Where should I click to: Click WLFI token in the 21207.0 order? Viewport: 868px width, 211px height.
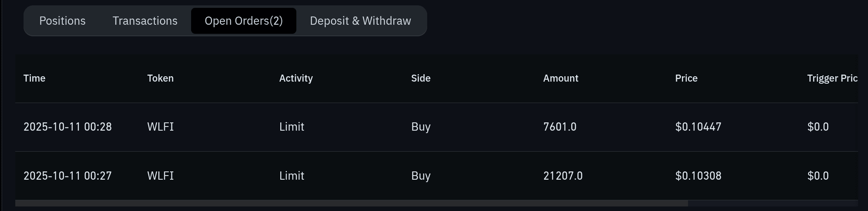(160, 176)
